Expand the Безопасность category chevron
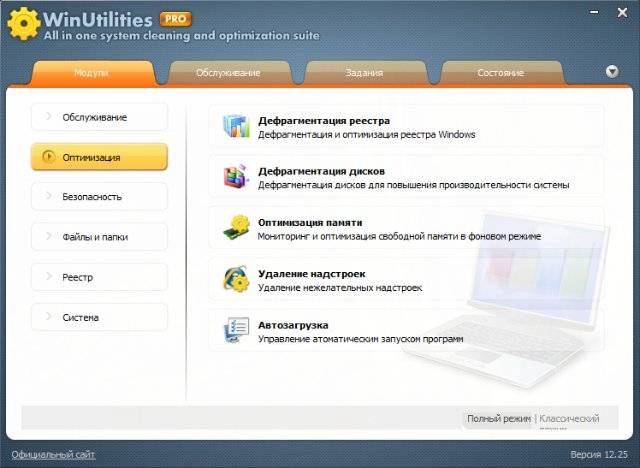Image resolution: width=640 pixels, height=468 pixels. click(x=49, y=196)
